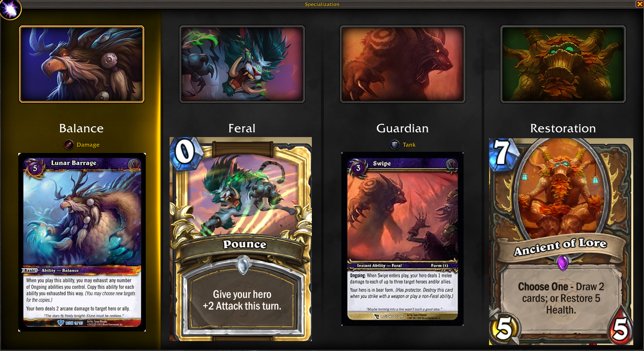Click the Restoration specialization title
The height and width of the screenshot is (351, 644).
(563, 128)
